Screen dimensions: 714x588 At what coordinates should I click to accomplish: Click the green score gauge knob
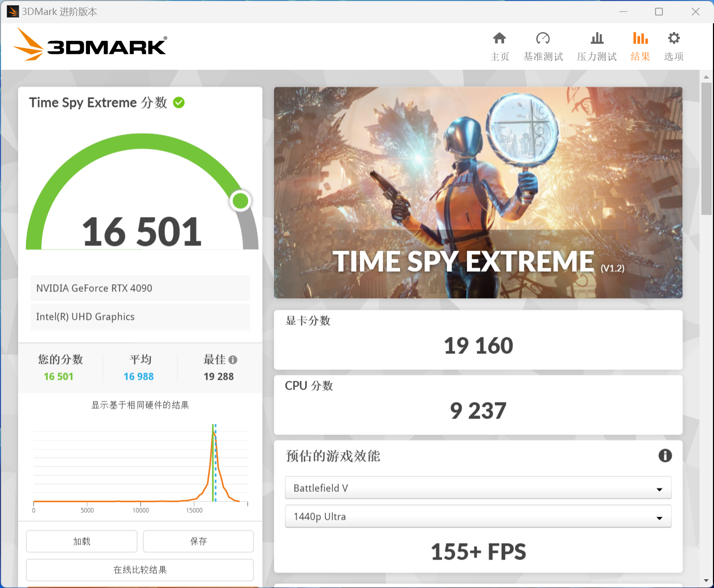(240, 200)
